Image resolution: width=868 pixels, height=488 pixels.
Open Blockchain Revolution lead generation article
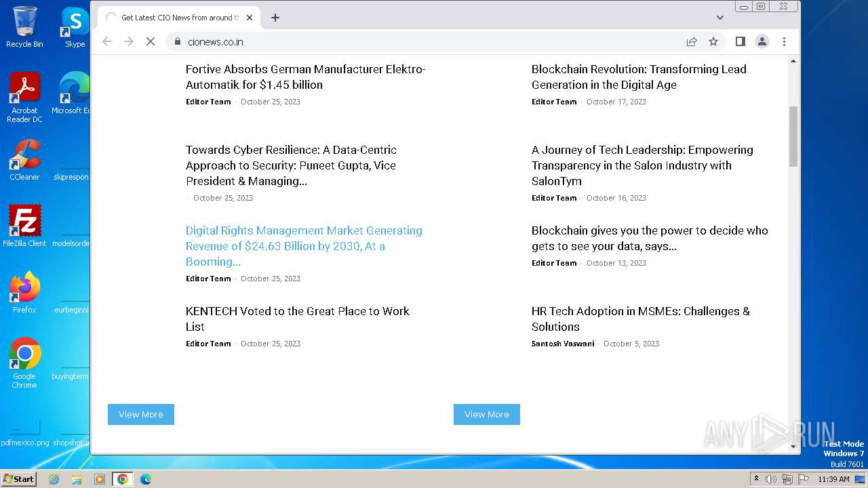point(639,77)
